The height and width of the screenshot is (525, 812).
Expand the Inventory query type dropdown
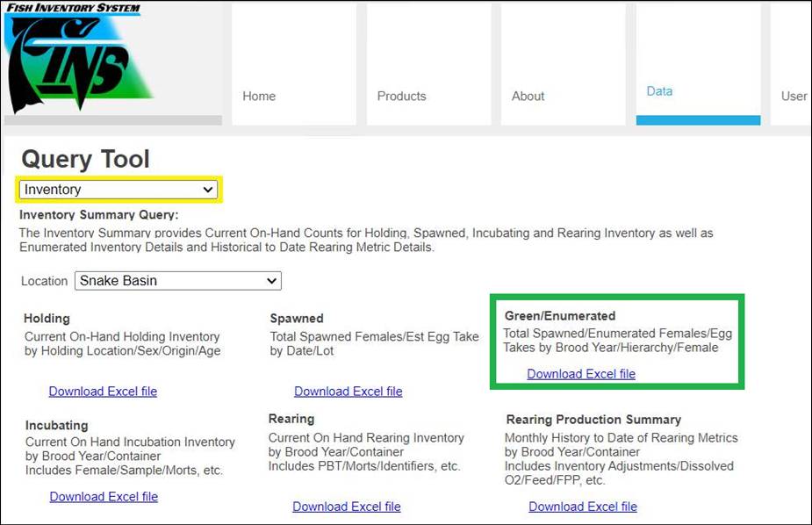click(119, 190)
